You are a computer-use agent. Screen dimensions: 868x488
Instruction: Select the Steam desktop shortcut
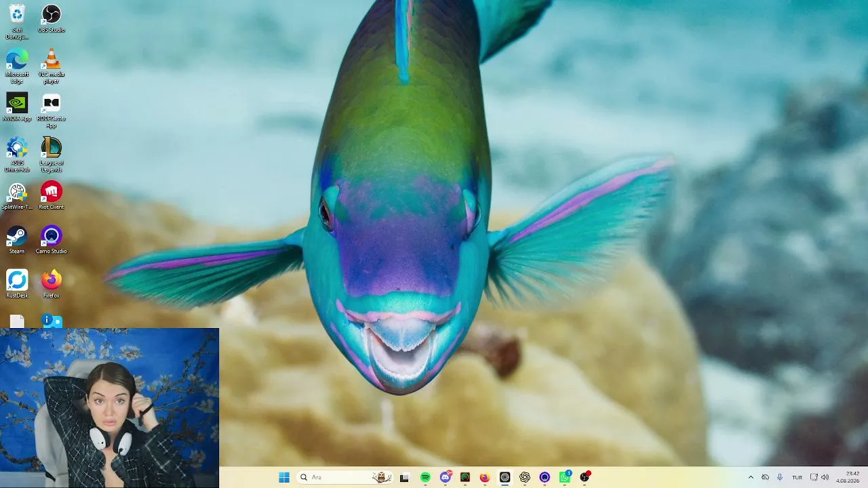tap(17, 240)
